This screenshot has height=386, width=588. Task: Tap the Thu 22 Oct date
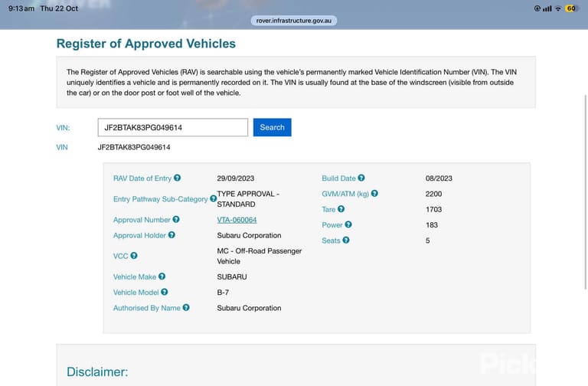pos(59,8)
